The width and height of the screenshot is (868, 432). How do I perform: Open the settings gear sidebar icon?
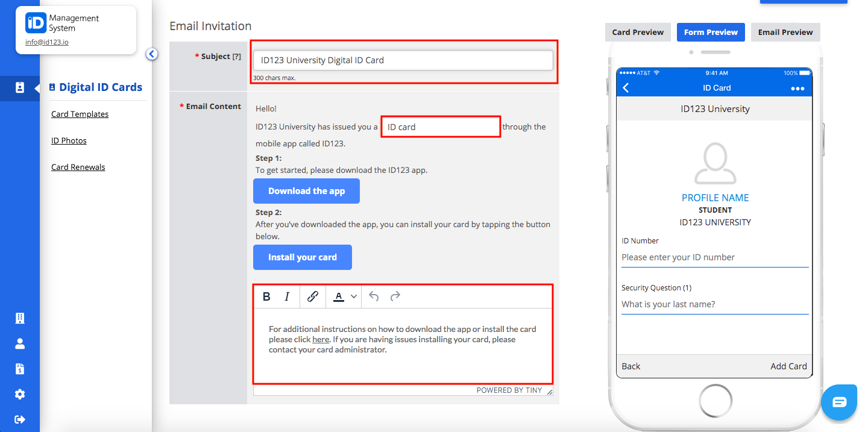point(20,394)
